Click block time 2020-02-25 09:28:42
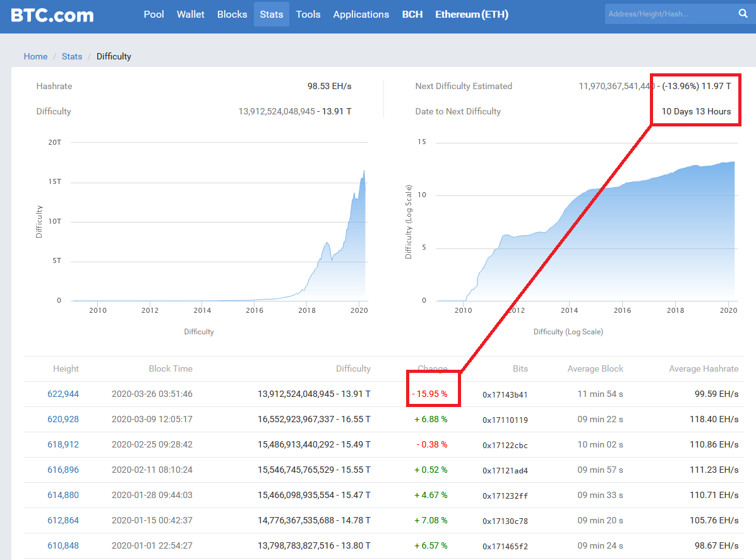This screenshot has width=756, height=560. [152, 444]
